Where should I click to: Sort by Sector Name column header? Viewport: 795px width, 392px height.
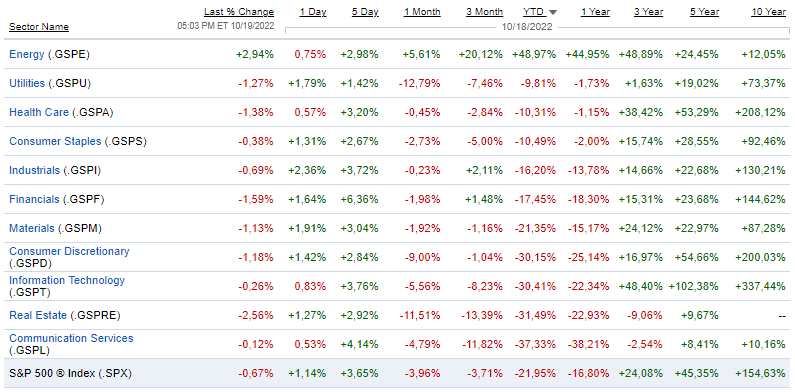(x=39, y=27)
